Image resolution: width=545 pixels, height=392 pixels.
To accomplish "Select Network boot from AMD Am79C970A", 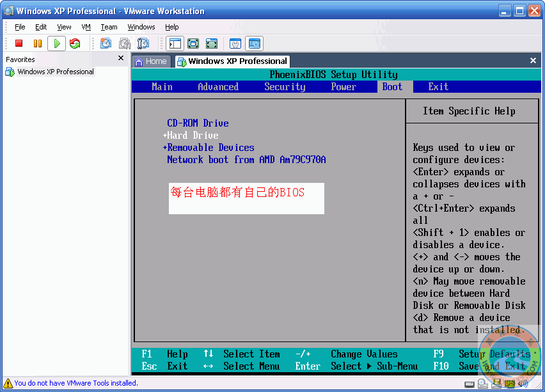I will [x=246, y=160].
